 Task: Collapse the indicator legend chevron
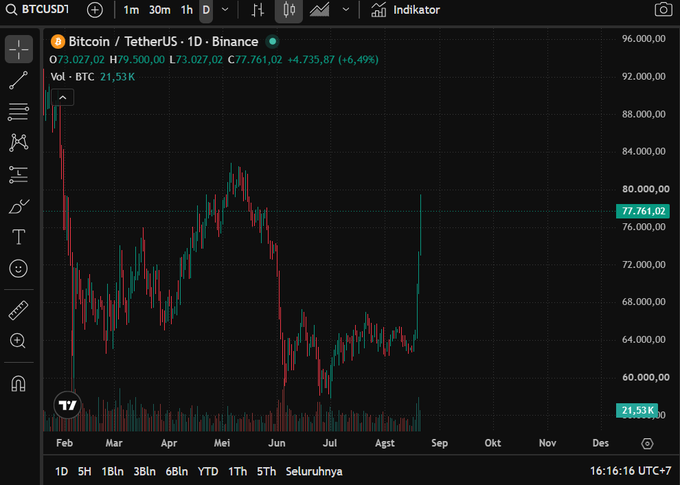pyautogui.click(x=62, y=98)
